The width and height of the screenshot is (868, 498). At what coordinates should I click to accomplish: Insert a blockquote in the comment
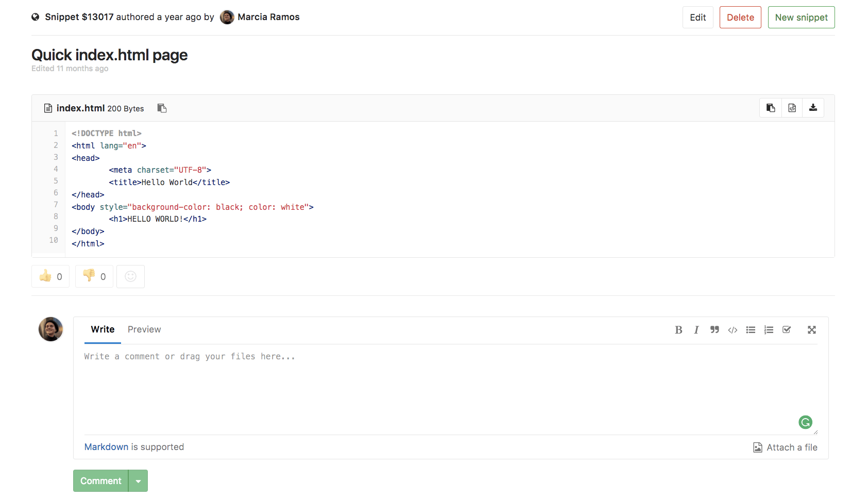(714, 330)
